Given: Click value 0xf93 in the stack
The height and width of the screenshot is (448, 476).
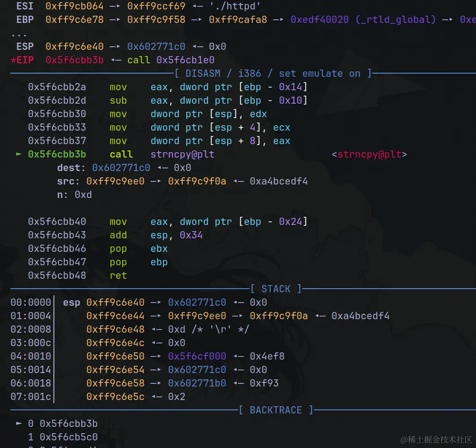Looking at the screenshot, I should (x=264, y=383).
